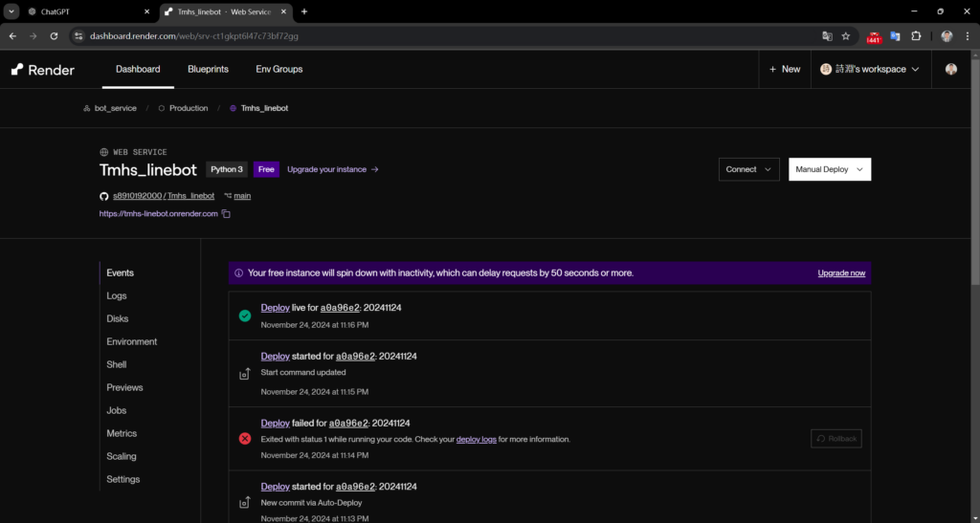Image resolution: width=980 pixels, height=523 pixels.
Task: Open Environment in the sidebar
Action: (x=132, y=342)
